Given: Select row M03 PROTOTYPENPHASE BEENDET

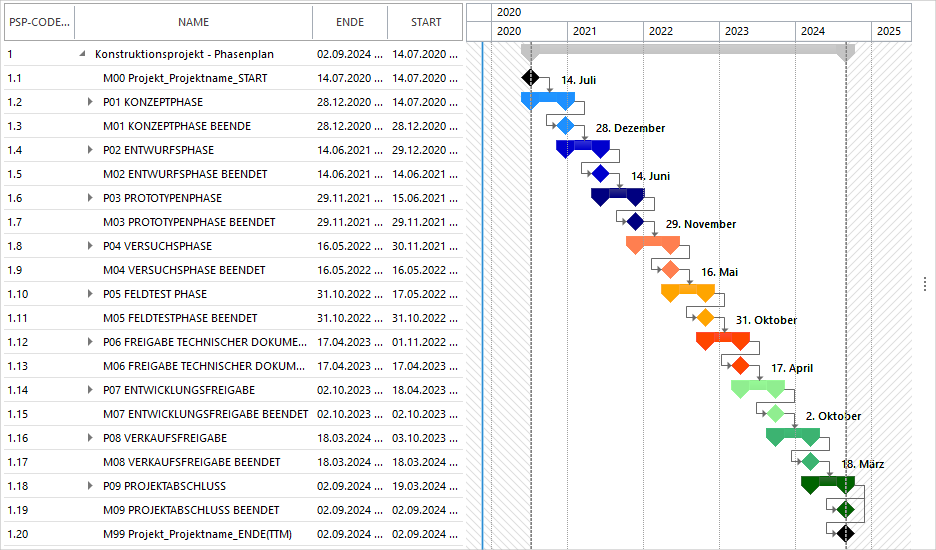Looking at the screenshot, I should pyautogui.click(x=233, y=222).
